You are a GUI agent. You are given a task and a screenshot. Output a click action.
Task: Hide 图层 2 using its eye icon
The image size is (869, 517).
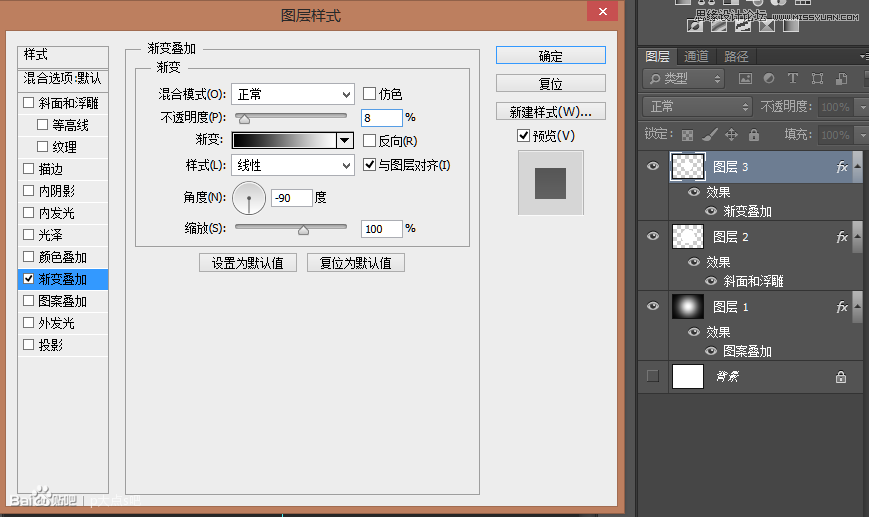[654, 237]
